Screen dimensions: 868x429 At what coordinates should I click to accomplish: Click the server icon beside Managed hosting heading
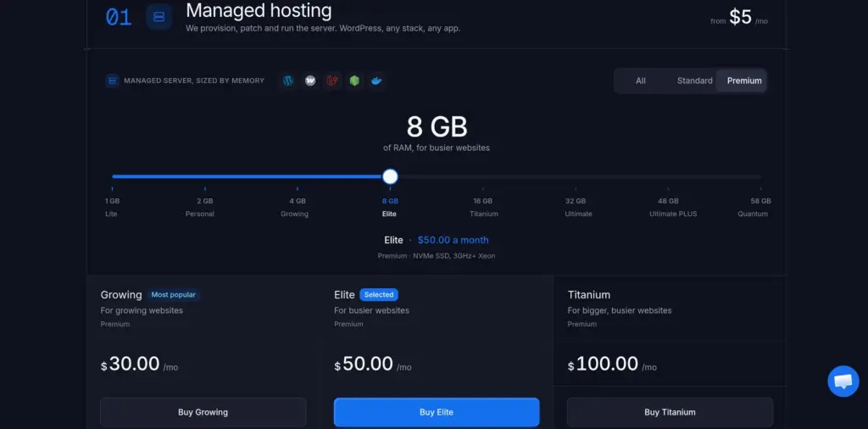pos(159,17)
